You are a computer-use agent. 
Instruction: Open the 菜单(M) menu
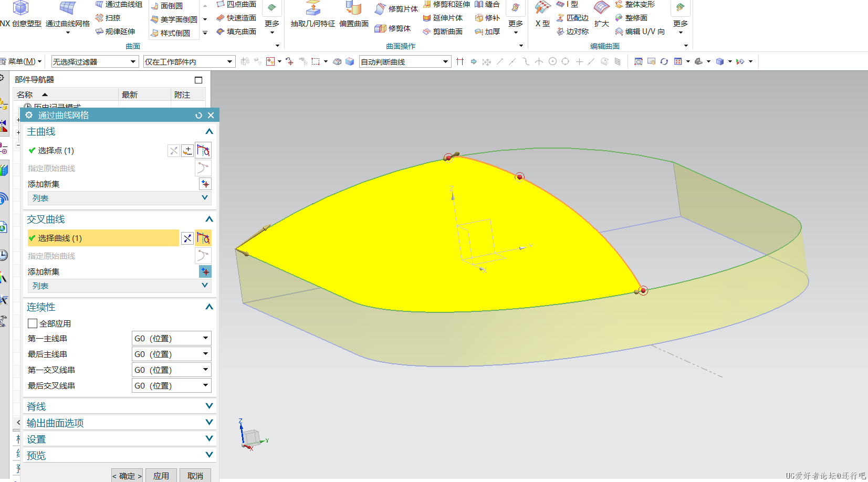21,61
